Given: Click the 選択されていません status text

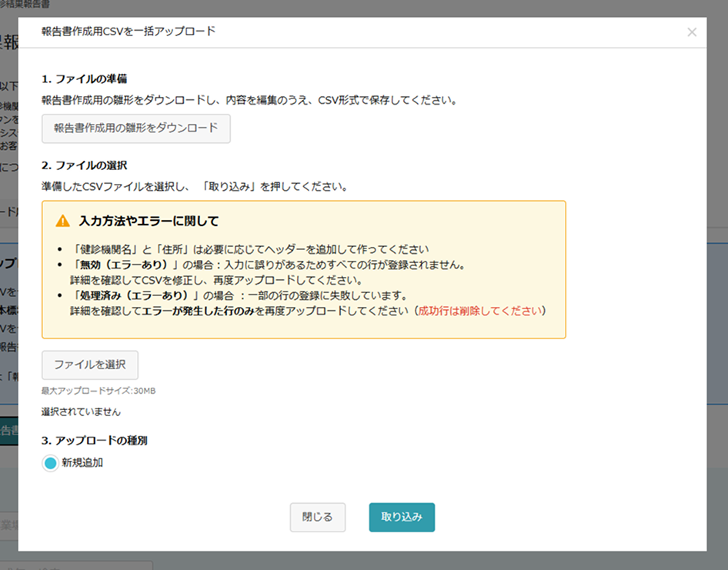Looking at the screenshot, I should click(x=81, y=412).
